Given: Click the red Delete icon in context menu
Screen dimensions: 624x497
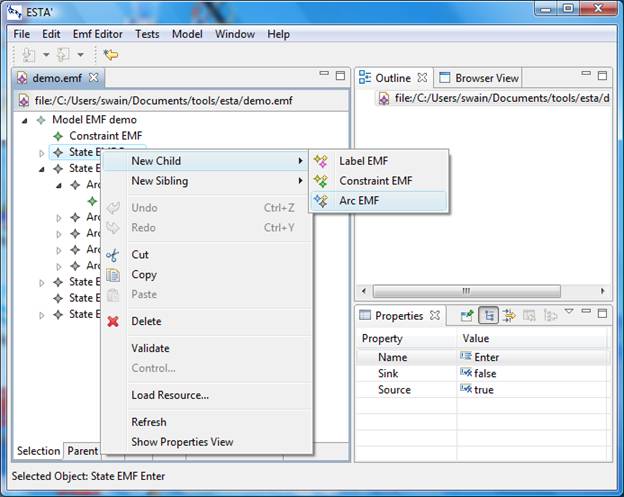Looking at the screenshot, I should 113,321.
